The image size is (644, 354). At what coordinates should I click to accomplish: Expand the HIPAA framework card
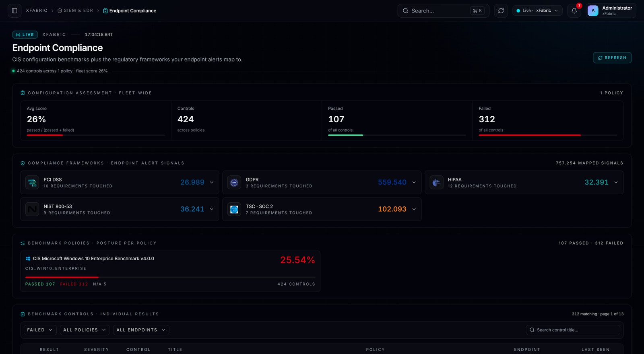616,183
